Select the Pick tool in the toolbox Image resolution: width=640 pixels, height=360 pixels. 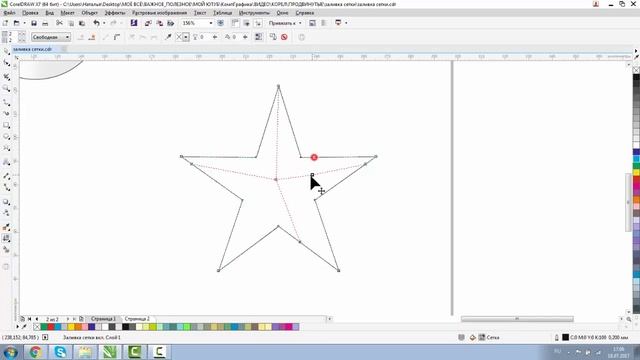pyautogui.click(x=6, y=51)
